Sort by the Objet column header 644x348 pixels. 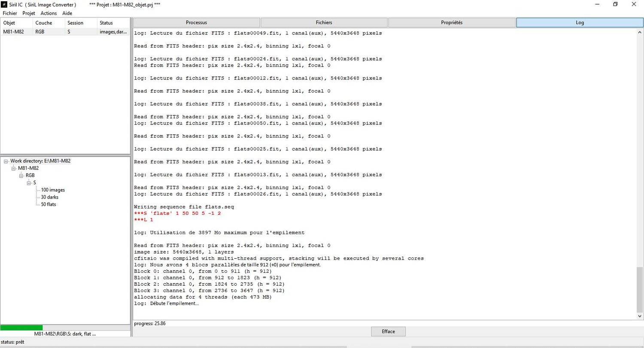pos(16,23)
